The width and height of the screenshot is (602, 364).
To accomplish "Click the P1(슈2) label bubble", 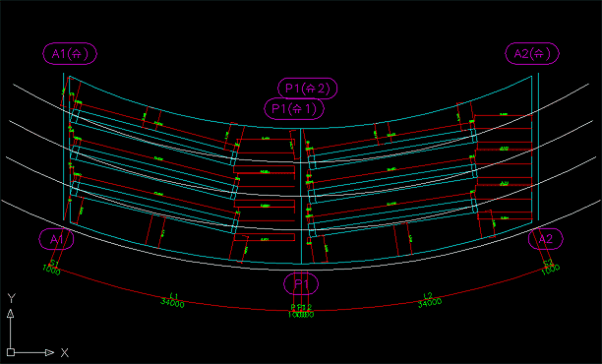I will 308,89.
